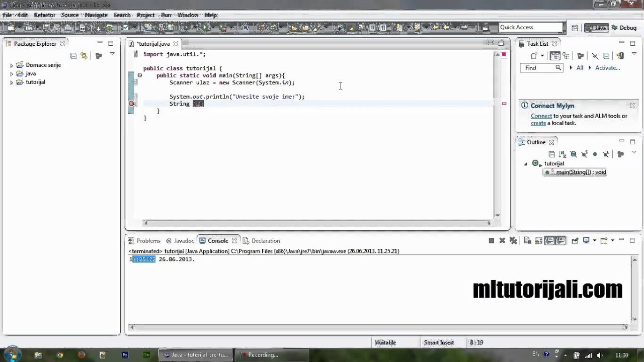Click the Terminate stop icon in Console
Viewport: 644px width, 362px height.
coord(492,240)
